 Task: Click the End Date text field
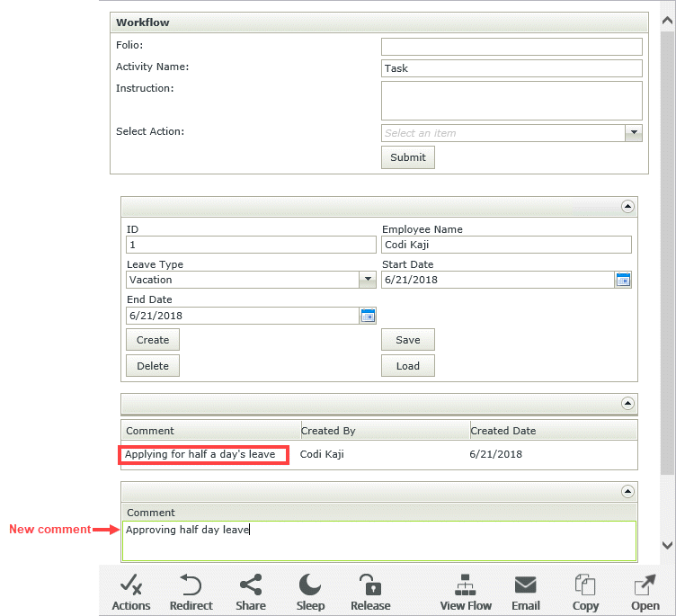point(243,316)
